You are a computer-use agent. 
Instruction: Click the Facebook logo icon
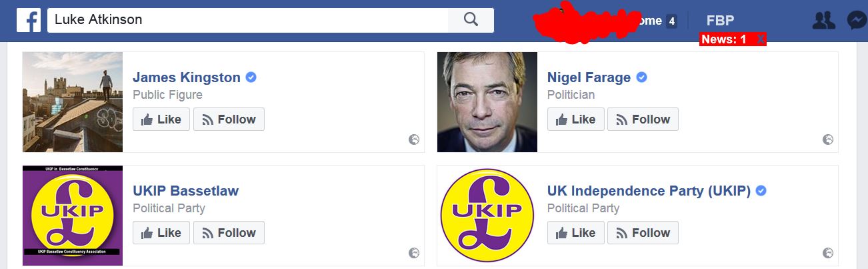pyautogui.click(x=29, y=21)
